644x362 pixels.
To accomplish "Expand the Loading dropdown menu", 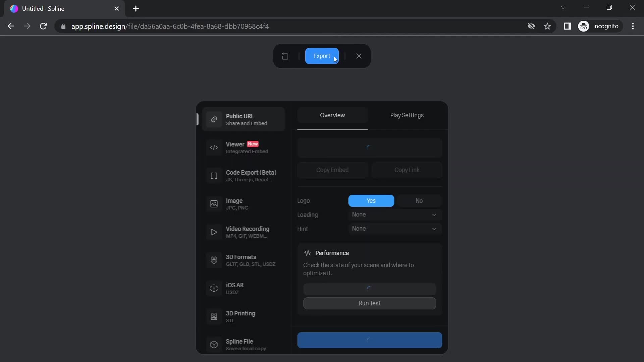I will coord(393,215).
